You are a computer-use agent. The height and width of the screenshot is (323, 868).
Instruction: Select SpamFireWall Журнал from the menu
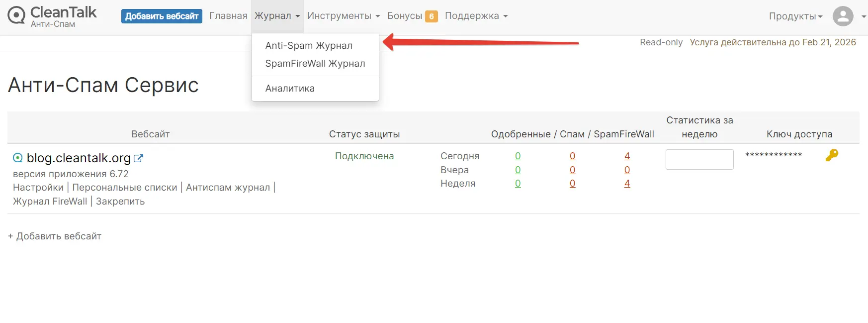[x=315, y=63]
